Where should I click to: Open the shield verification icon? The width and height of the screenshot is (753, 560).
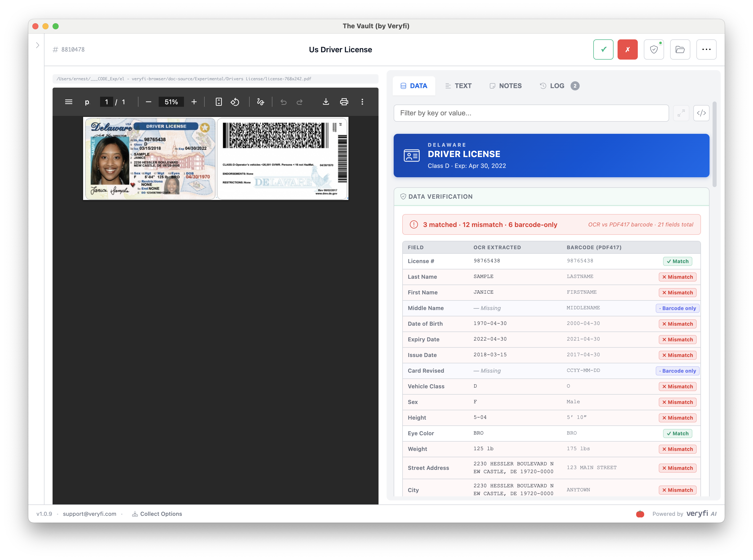(x=654, y=49)
